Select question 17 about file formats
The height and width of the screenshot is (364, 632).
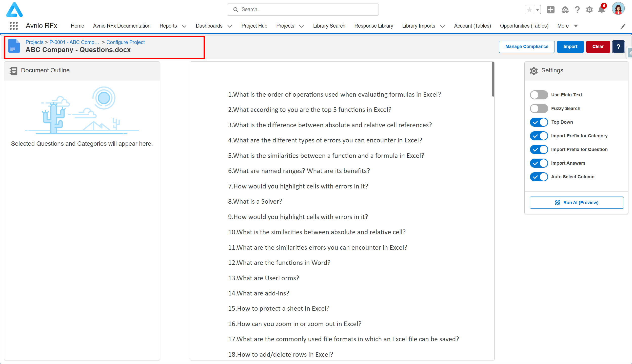click(x=343, y=339)
